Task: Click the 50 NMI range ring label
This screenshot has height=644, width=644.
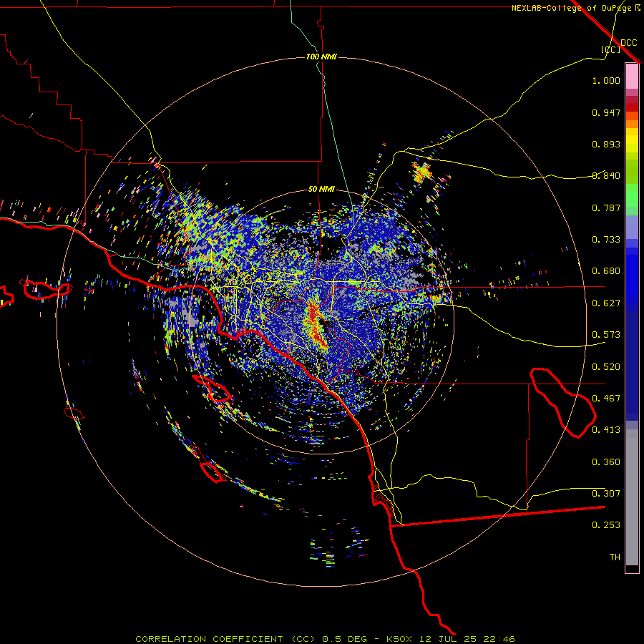Action: [321, 189]
